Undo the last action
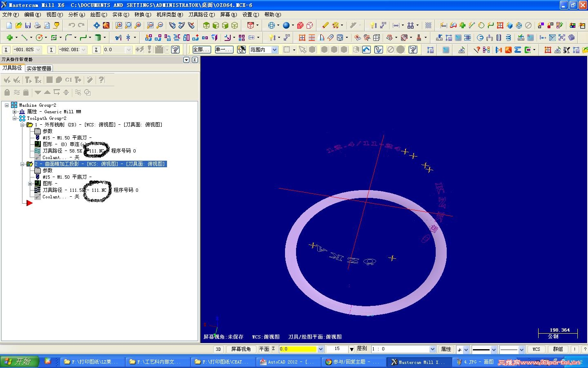Viewport: 588px width, 368px height. (71, 25)
